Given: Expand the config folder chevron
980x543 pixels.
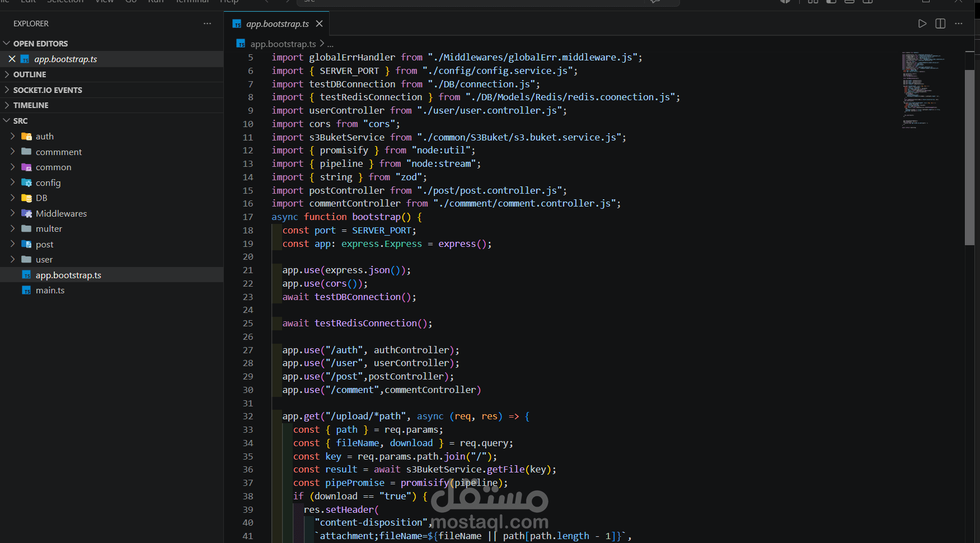Looking at the screenshot, I should click(x=13, y=182).
